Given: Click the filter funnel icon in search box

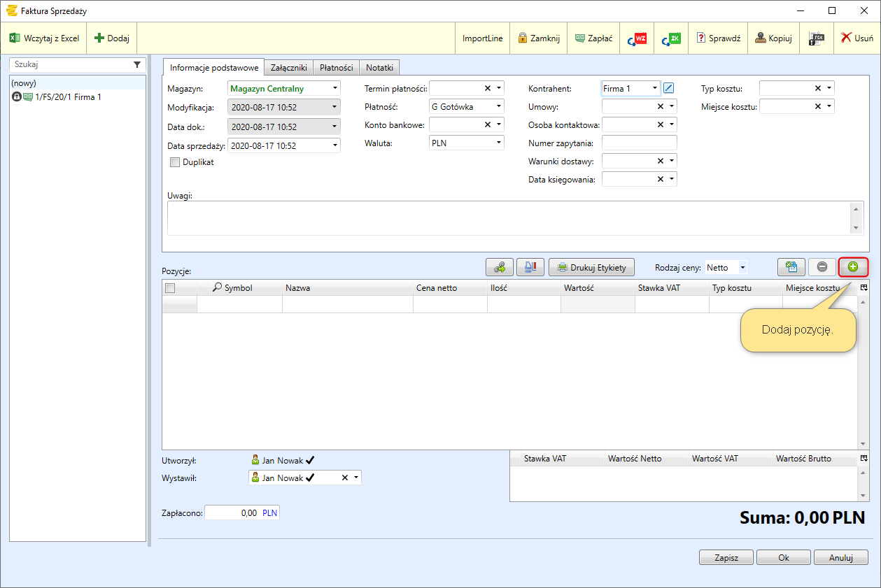Looking at the screenshot, I should (137, 64).
